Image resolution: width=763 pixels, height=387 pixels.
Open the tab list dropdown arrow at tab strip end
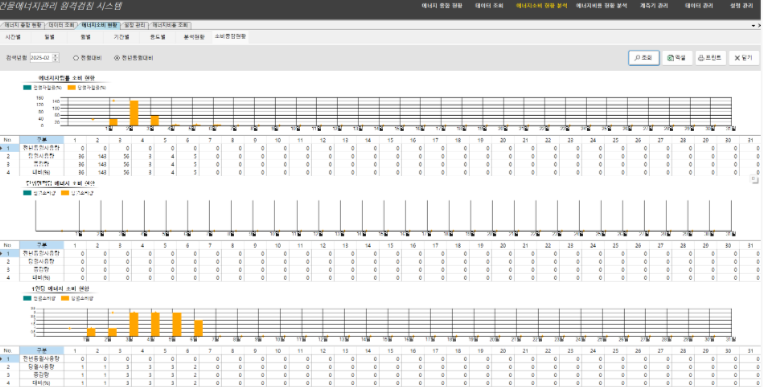click(753, 25)
